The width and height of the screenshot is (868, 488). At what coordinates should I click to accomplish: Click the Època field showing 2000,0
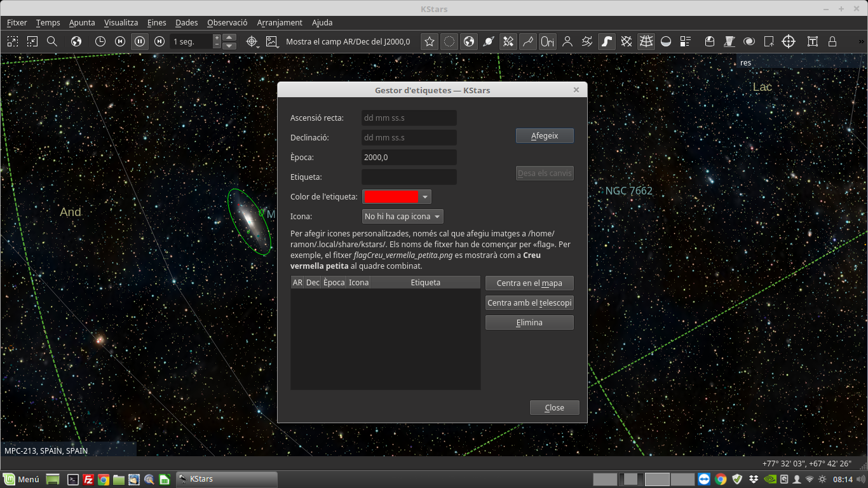[409, 157]
